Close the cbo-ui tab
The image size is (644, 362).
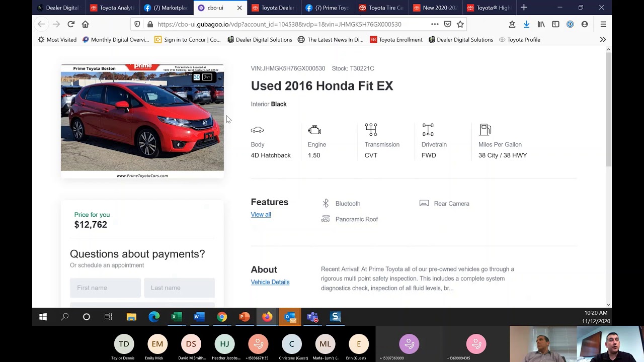point(239,8)
